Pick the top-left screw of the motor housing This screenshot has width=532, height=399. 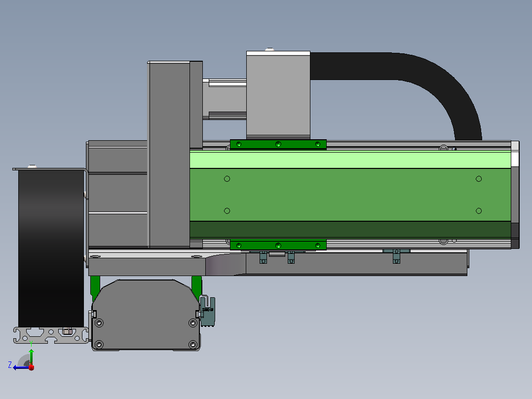pos(99,322)
